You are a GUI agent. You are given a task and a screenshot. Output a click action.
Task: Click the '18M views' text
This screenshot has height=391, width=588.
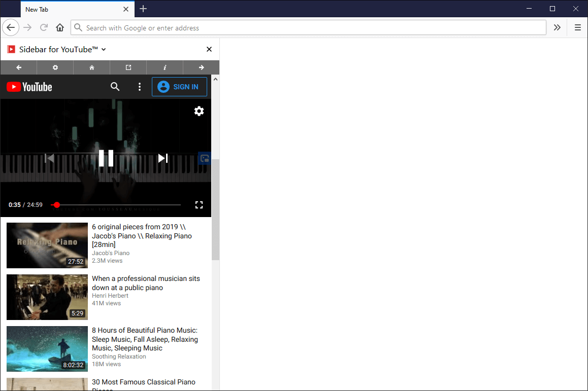(107, 364)
